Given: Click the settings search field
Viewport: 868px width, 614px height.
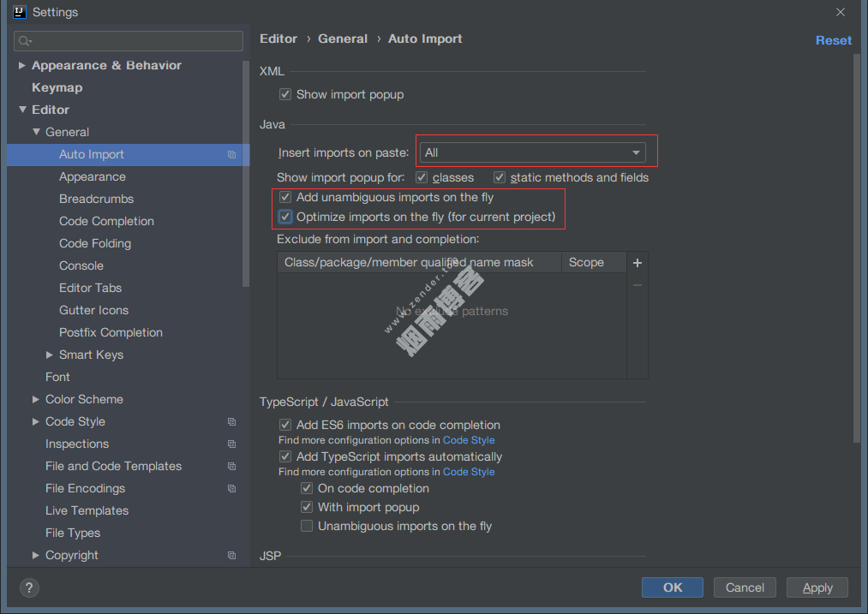Looking at the screenshot, I should [129, 41].
